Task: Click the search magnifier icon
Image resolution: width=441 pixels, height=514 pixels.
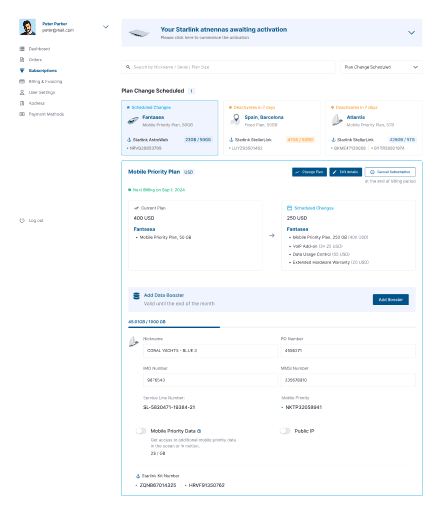Action: (128, 67)
